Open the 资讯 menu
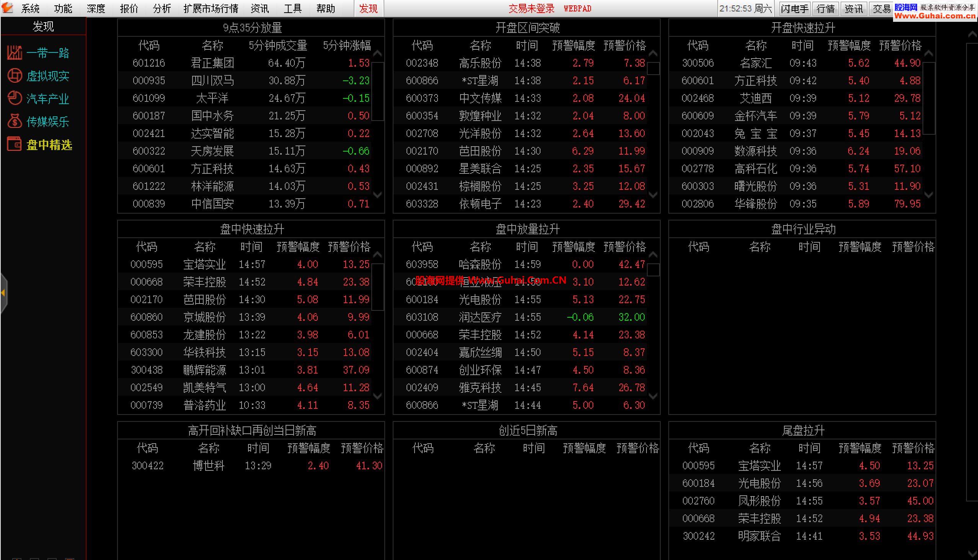Viewport: 978px width, 560px height. (x=260, y=8)
